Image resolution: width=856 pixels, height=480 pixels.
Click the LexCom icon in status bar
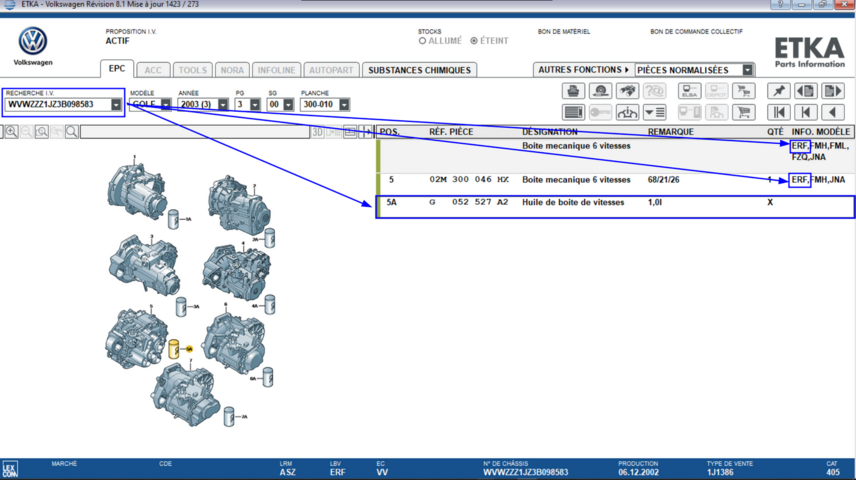pyautogui.click(x=10, y=470)
